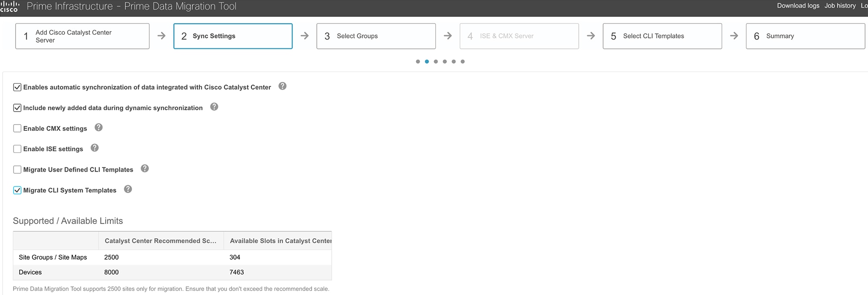
Task: Click fourth step indicator dot
Action: click(x=445, y=61)
